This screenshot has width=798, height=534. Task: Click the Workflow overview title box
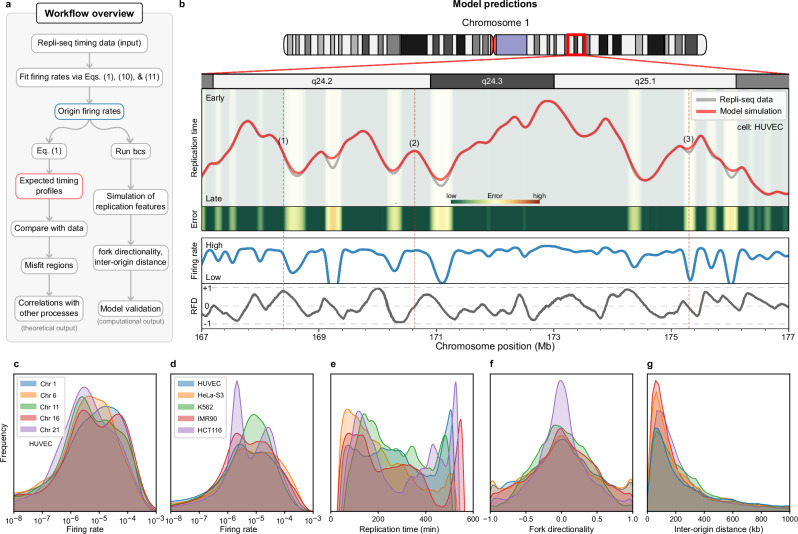[89, 14]
